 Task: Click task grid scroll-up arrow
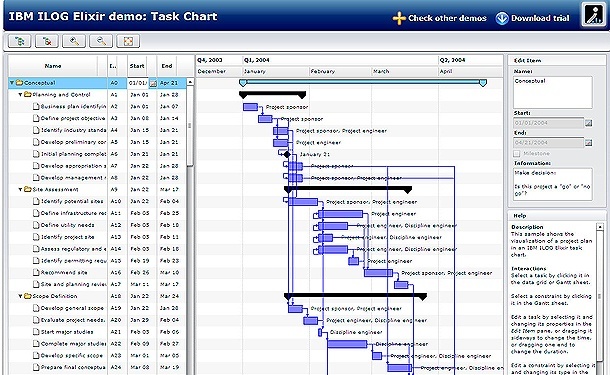pos(190,82)
